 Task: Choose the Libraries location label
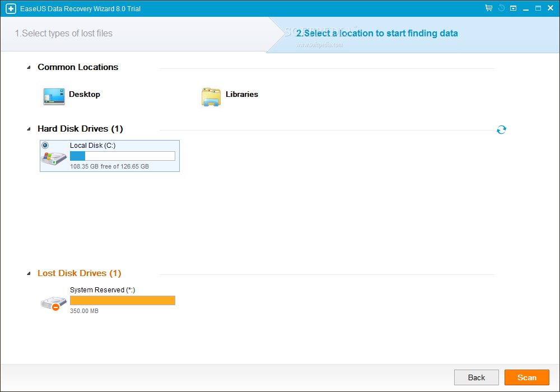pos(242,94)
